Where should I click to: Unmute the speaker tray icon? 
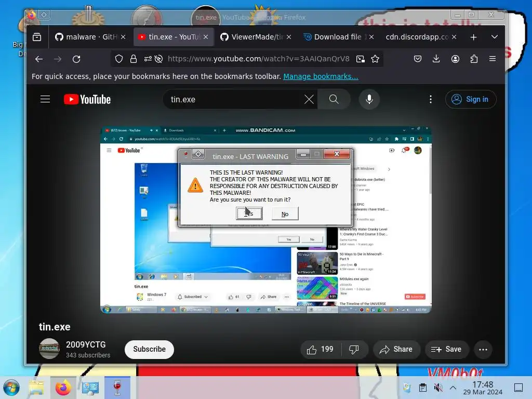pyautogui.click(x=438, y=388)
